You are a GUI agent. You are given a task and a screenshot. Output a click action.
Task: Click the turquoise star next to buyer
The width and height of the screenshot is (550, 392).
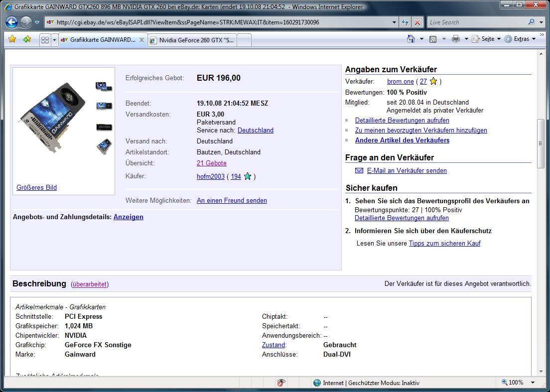(x=248, y=176)
